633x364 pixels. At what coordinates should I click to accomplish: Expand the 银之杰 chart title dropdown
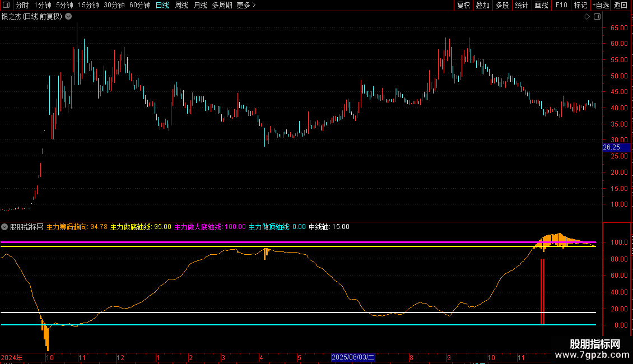tap(68, 16)
